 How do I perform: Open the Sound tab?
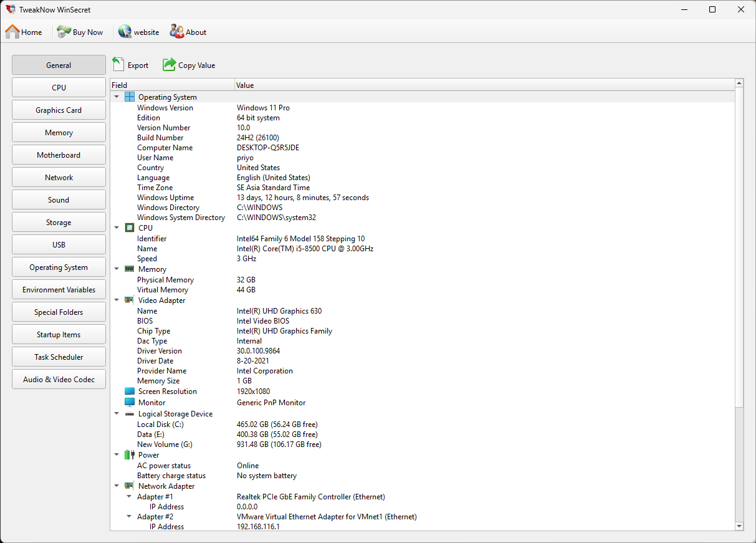coord(59,199)
